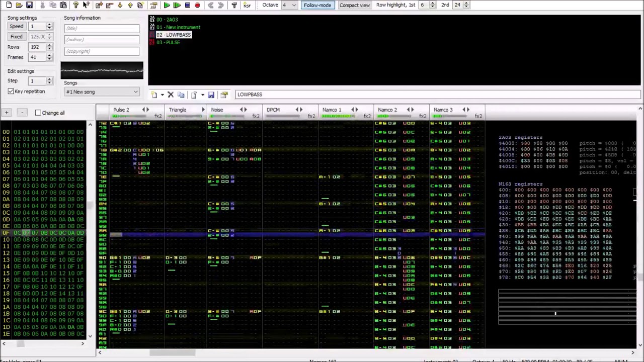
Task: Collapse effect columns on DPCM channel
Action: [297, 110]
